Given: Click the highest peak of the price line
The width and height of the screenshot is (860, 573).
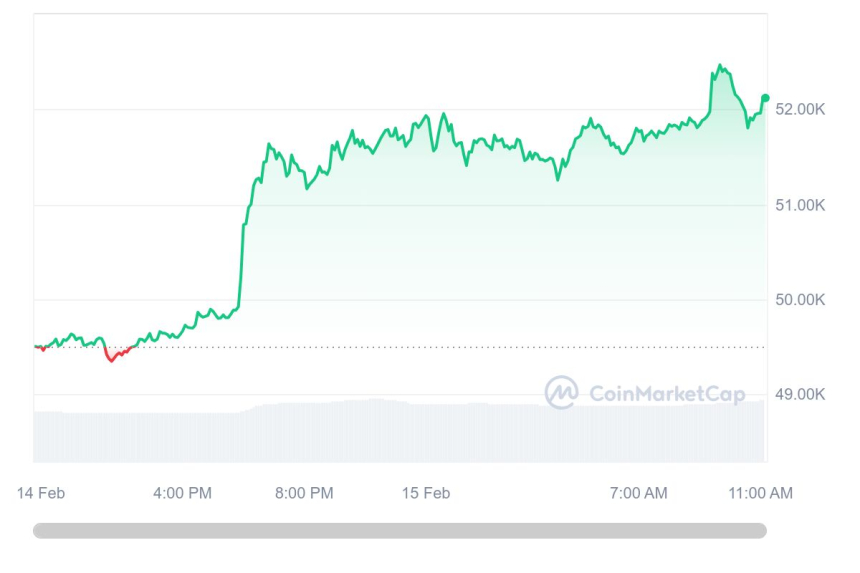Looking at the screenshot, I should tap(720, 67).
